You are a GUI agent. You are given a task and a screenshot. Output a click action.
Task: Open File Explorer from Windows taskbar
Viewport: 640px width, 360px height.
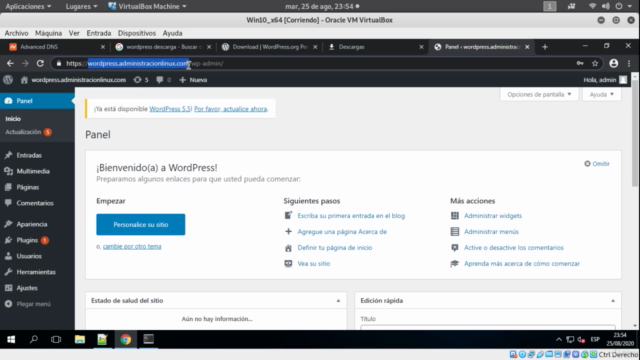(x=80, y=339)
